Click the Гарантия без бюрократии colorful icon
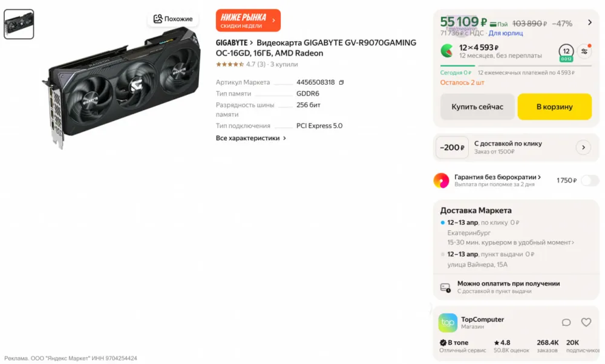605x364 pixels. [x=442, y=180]
